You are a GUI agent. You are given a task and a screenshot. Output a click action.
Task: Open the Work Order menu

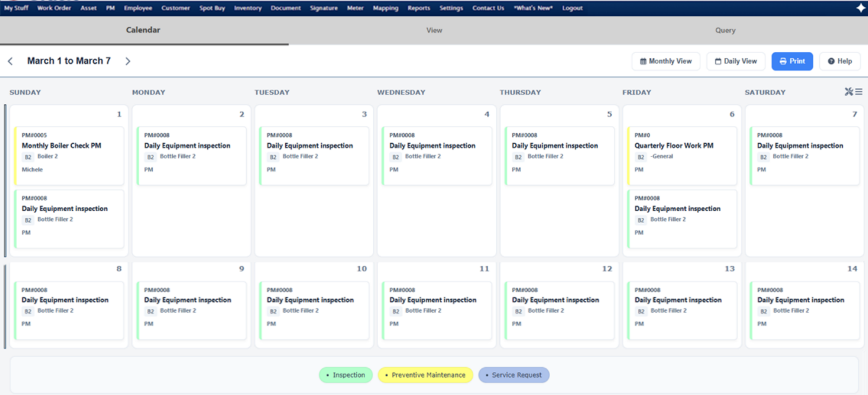tap(54, 8)
